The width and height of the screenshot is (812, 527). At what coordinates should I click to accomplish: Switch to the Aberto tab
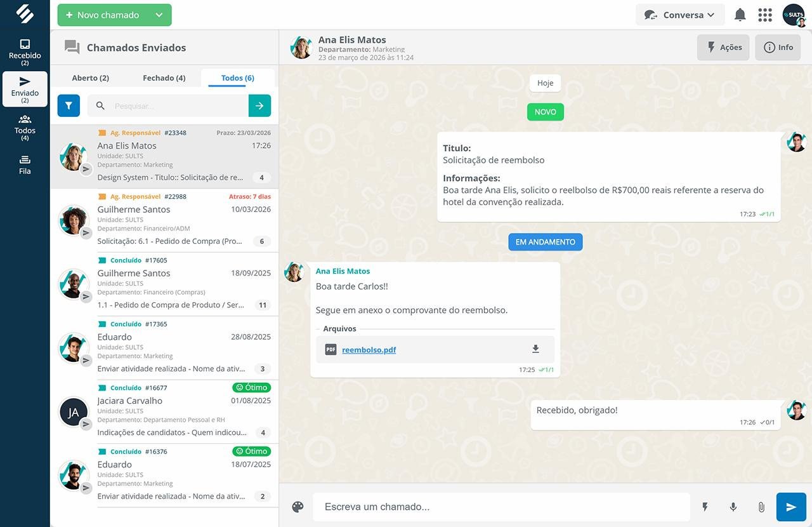pyautogui.click(x=90, y=77)
